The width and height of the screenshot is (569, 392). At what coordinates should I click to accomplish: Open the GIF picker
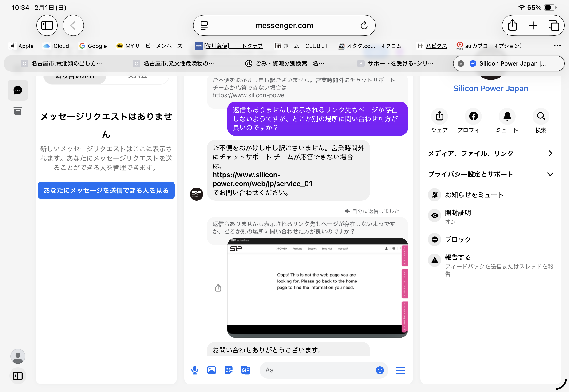pos(245,370)
